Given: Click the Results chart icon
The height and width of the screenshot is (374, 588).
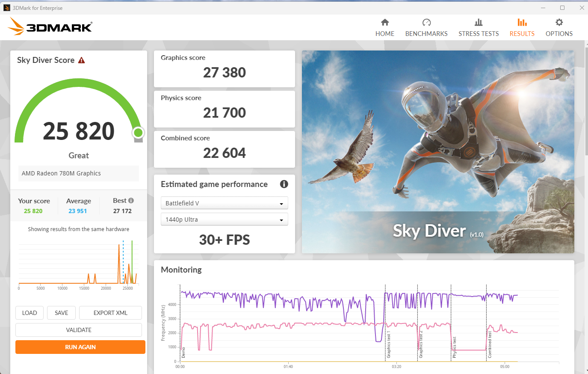Looking at the screenshot, I should click(x=522, y=22).
